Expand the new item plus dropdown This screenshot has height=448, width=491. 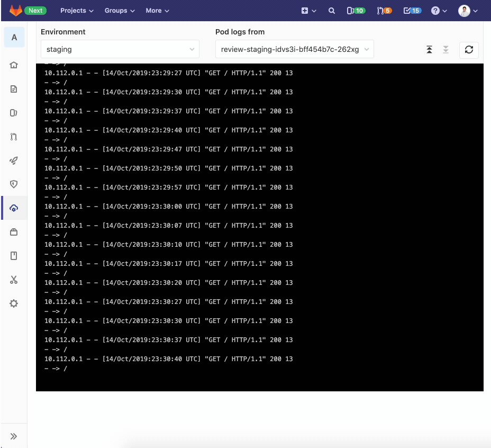pos(308,11)
